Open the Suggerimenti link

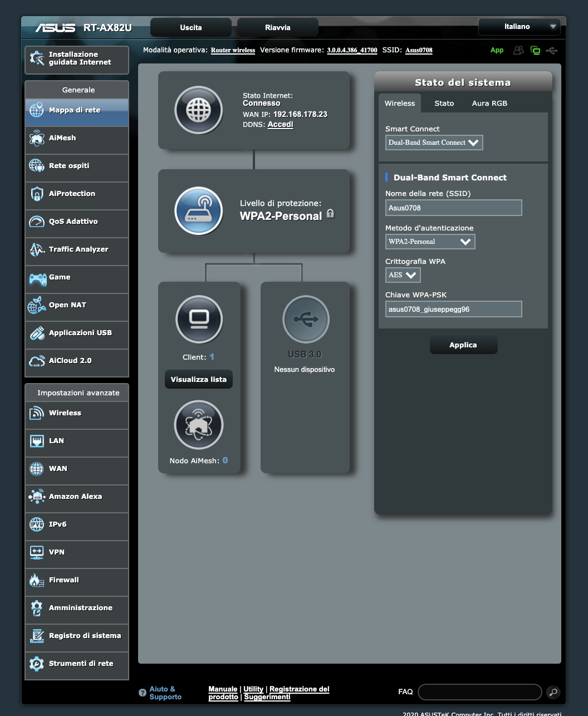[267, 697]
